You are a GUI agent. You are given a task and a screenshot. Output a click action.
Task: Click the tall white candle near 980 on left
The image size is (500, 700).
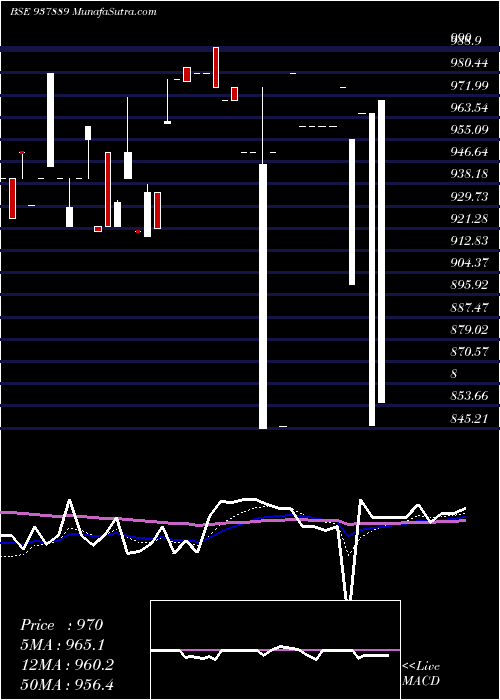click(50, 120)
